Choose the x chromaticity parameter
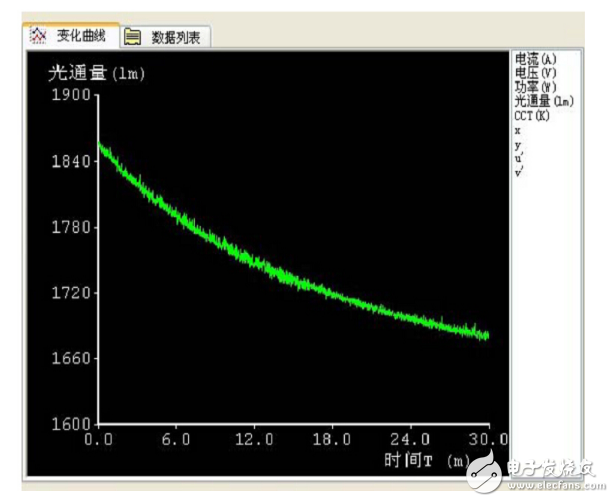The image size is (614, 502). pyautogui.click(x=517, y=130)
